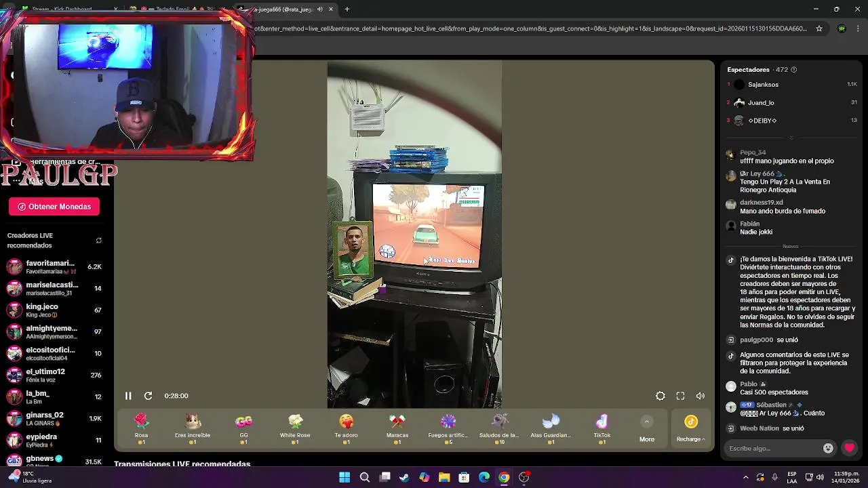Viewport: 868px width, 488px height.
Task: Open the stream settings gear
Action: 660,396
